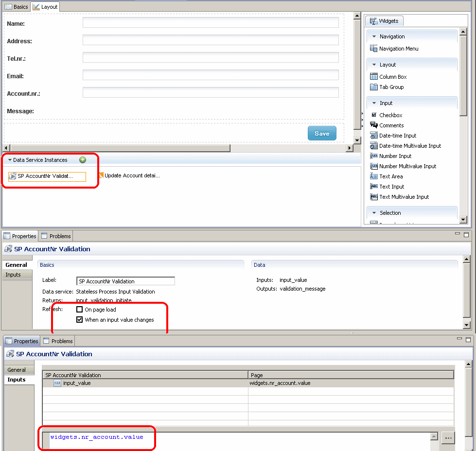Pick the Column Box widget
The width and height of the screenshot is (476, 451).
coord(388,77)
